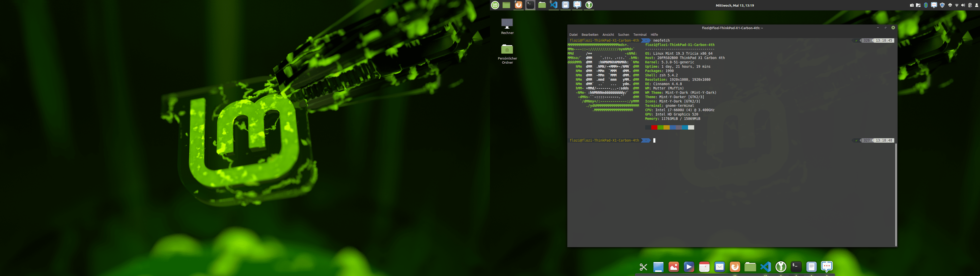Viewport: 980px width, 276px height.
Task: Click the terminal vertical scrollbar
Action: (x=896, y=194)
